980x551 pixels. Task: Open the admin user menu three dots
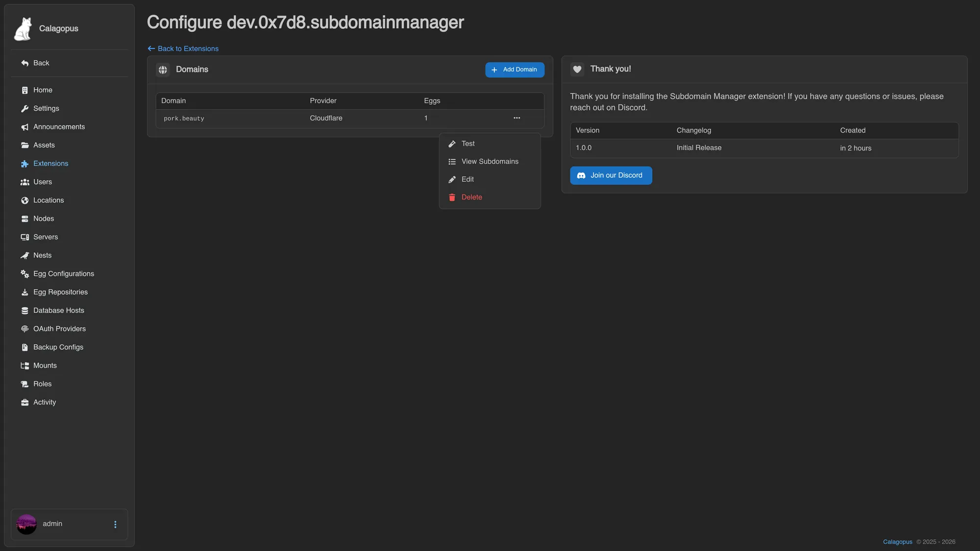115,525
